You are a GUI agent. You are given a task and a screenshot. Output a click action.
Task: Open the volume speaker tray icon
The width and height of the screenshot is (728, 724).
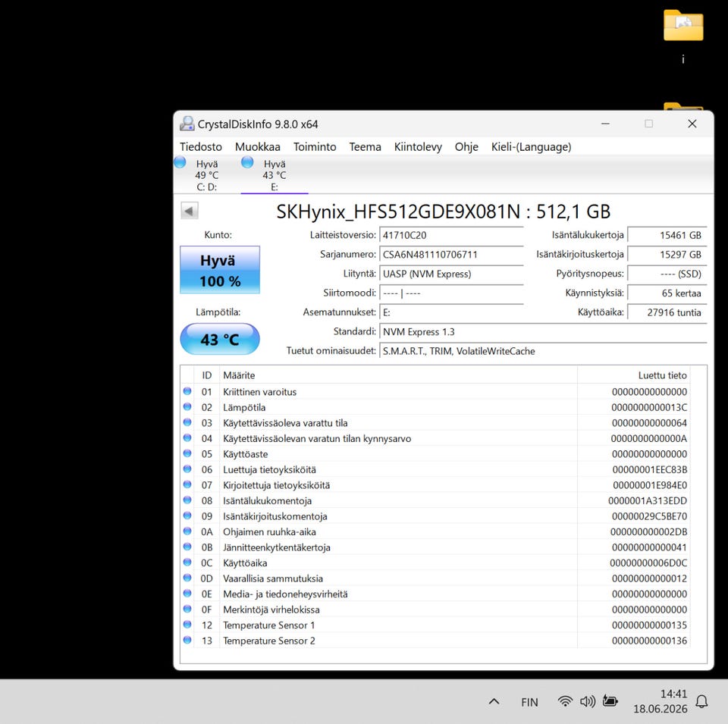tap(587, 701)
